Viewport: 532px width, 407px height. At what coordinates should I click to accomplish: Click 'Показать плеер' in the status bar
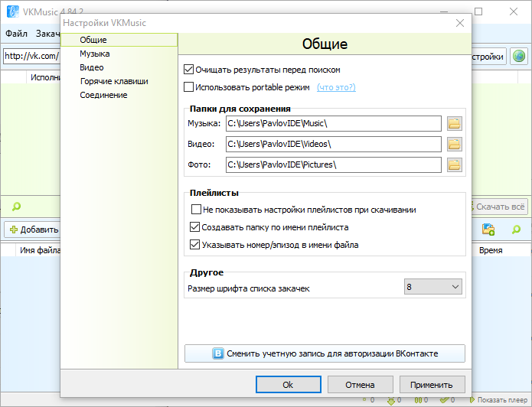(498, 400)
